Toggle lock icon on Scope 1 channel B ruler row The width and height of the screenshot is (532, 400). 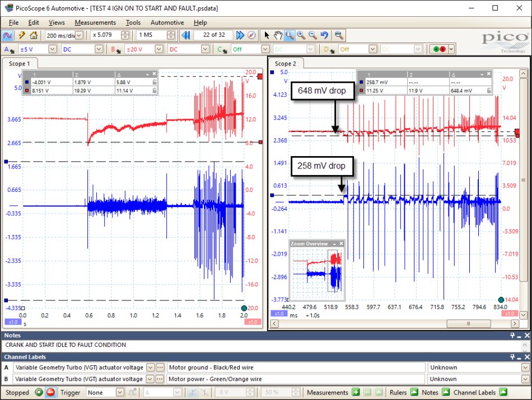coord(155,91)
